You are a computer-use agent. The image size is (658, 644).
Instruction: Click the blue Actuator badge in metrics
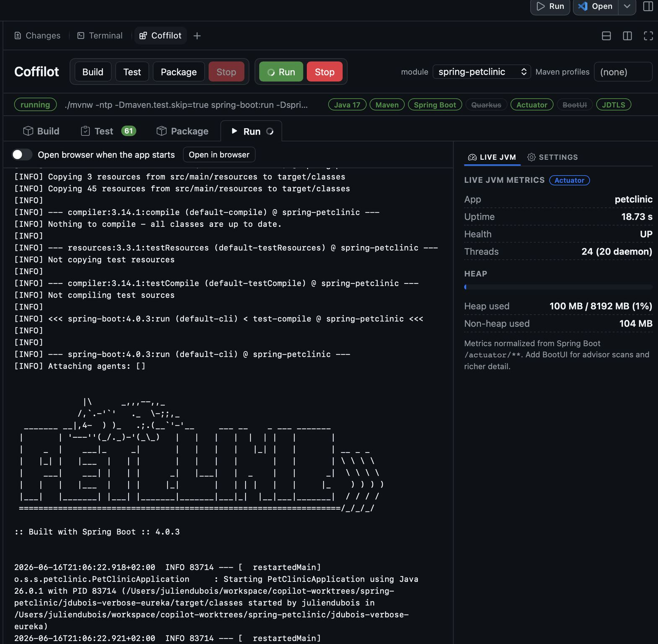569,180
